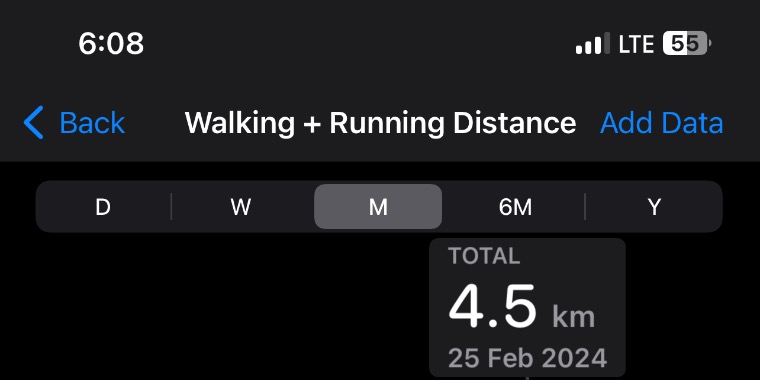
Task: Switch to the 6M six-month view
Action: (515, 207)
